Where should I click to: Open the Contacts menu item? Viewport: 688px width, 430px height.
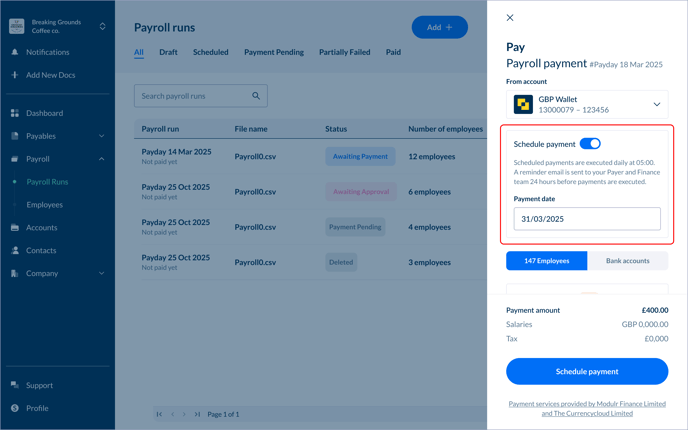tap(41, 251)
